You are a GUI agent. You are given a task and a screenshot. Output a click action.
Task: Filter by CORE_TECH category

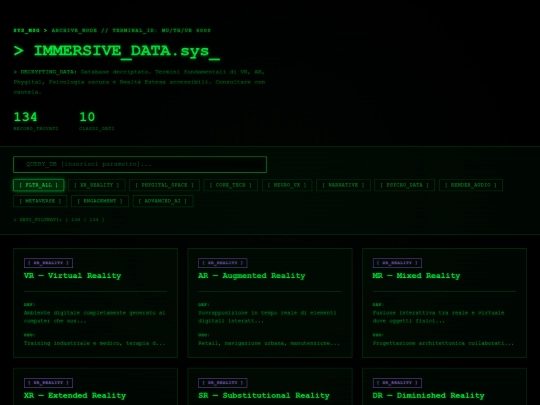click(x=230, y=185)
